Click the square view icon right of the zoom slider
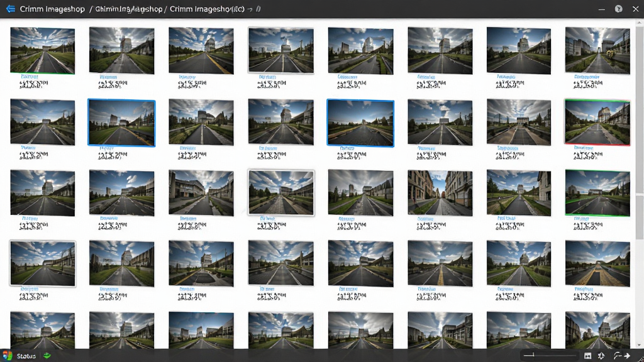This screenshot has height=362, width=644. click(x=588, y=356)
